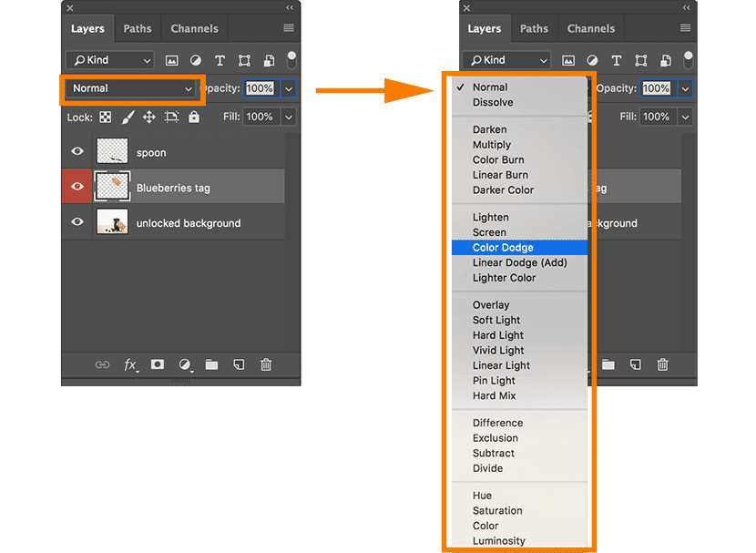Click lock all padlock in left panel
The height and width of the screenshot is (553, 756).
click(x=193, y=118)
